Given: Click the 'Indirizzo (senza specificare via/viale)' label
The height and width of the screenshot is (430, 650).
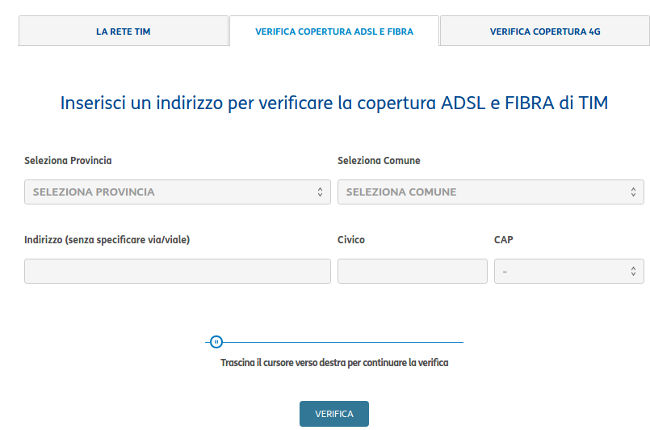Looking at the screenshot, I should click(x=107, y=240).
